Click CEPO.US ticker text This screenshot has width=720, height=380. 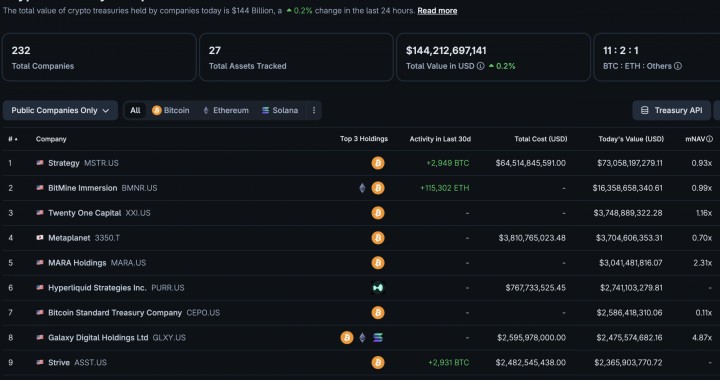click(x=203, y=313)
